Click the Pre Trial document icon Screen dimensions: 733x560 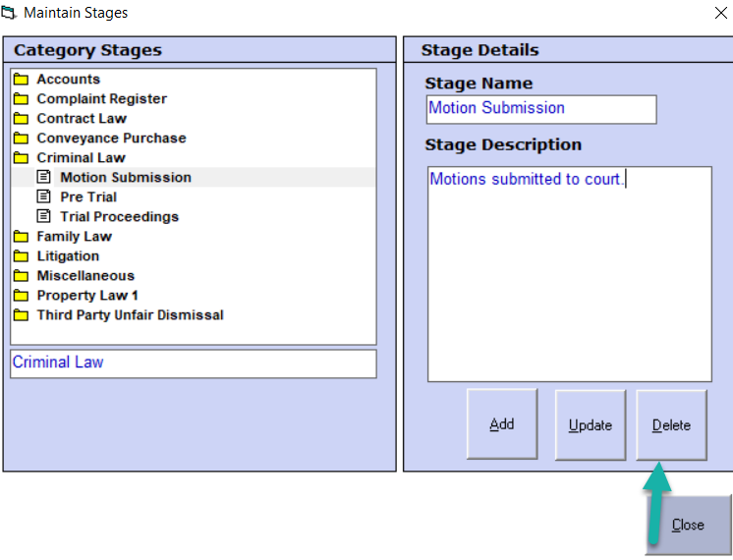coord(43,197)
